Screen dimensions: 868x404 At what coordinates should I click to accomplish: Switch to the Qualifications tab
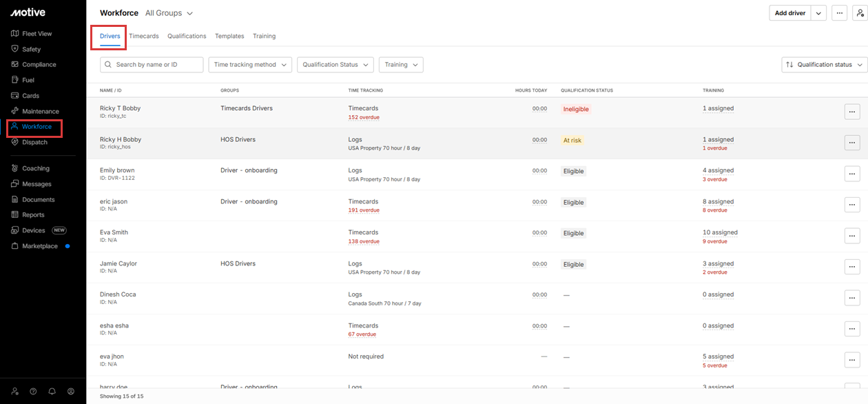click(187, 36)
